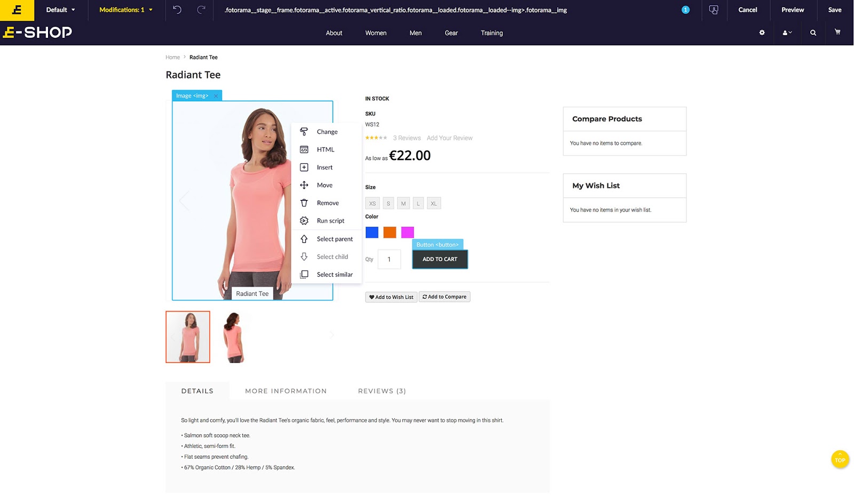The image size is (854, 504).
Task: Switch to the REVIEWS (3) tab
Action: coord(382,391)
